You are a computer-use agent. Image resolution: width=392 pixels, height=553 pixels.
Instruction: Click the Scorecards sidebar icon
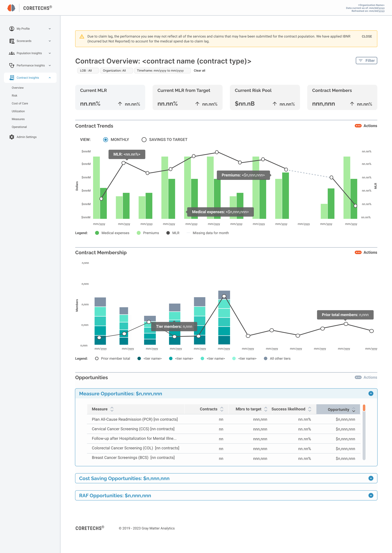[12, 41]
